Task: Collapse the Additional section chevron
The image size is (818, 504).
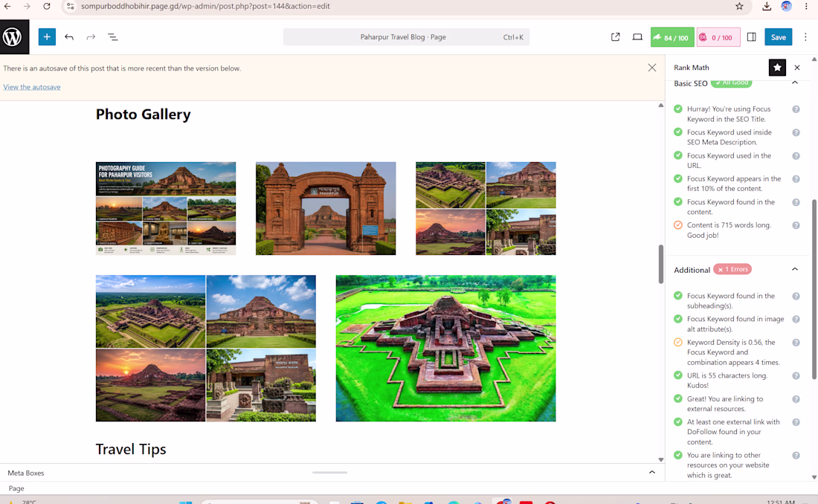Action: 795,269
